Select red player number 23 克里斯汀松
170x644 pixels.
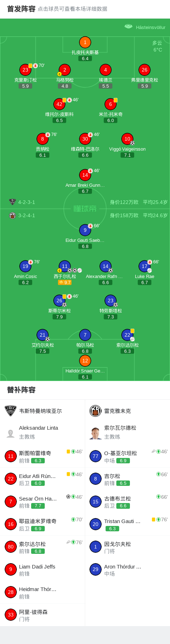[x=25, y=70]
